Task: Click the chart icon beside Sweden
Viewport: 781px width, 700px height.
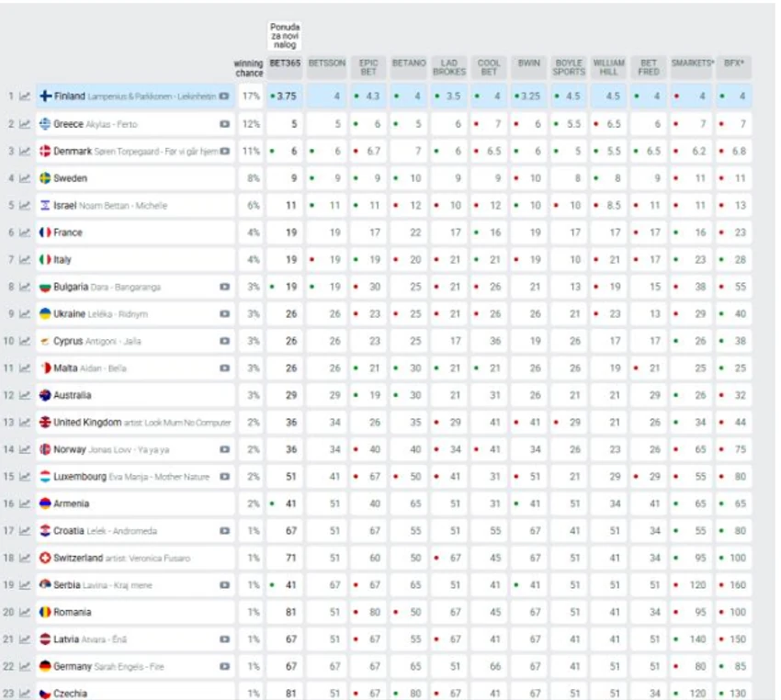Action: point(25,178)
